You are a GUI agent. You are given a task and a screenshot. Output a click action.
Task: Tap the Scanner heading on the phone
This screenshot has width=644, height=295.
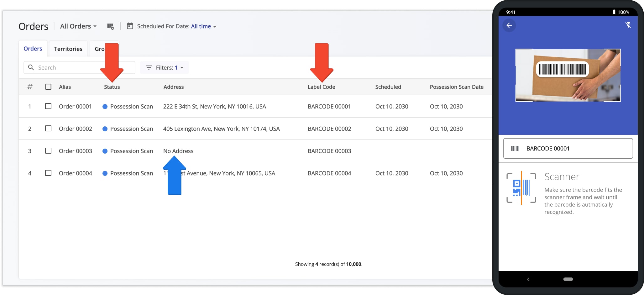pos(562,177)
